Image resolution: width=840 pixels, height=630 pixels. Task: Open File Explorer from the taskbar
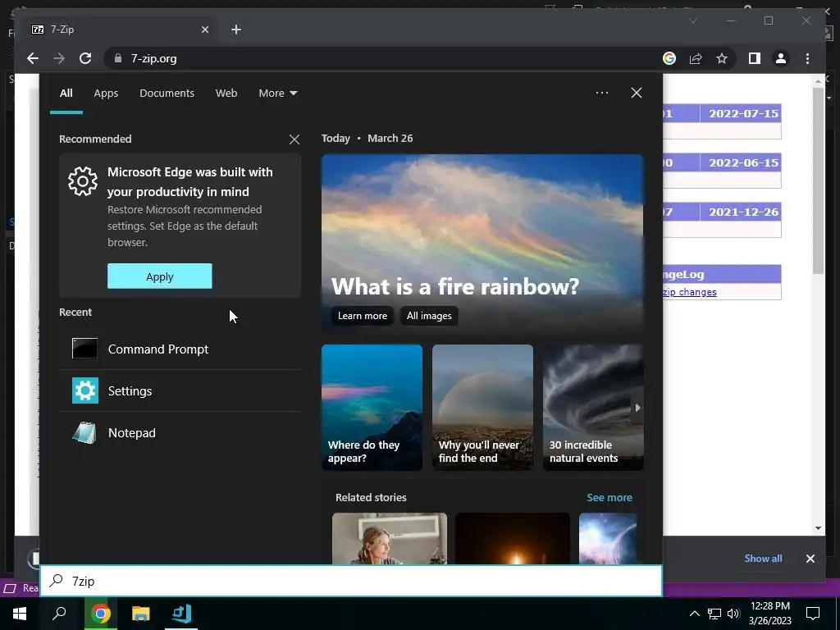coord(141,614)
